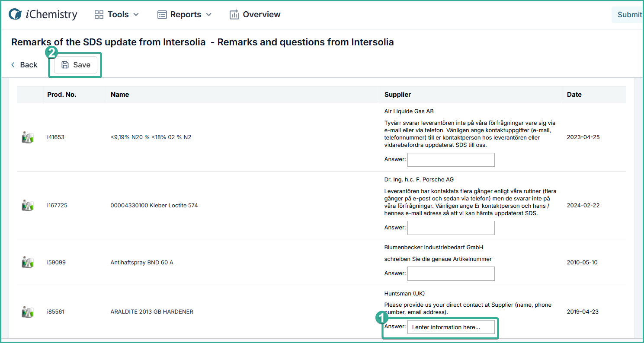The height and width of the screenshot is (343, 644).
Task: Click the floppy disk icon in Save
Action: point(65,65)
